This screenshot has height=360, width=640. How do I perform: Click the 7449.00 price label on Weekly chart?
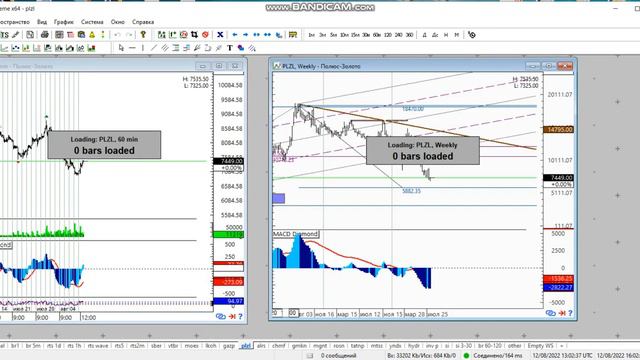pos(558,178)
